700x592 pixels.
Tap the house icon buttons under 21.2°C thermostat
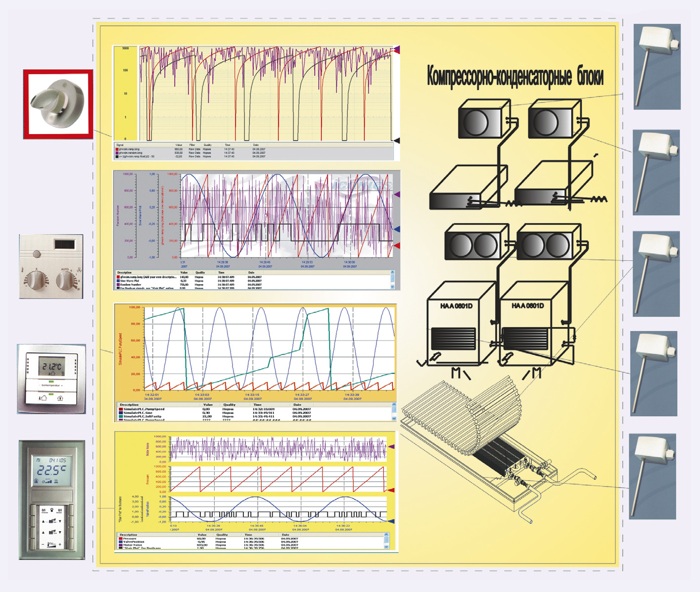[x=51, y=397]
